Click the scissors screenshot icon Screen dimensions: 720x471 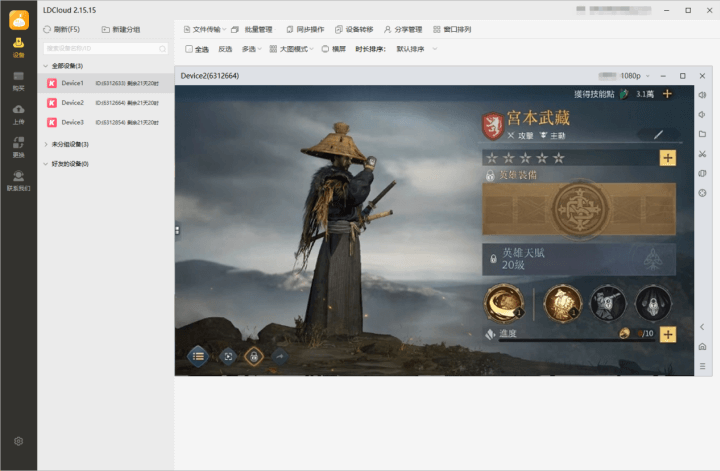(x=702, y=154)
